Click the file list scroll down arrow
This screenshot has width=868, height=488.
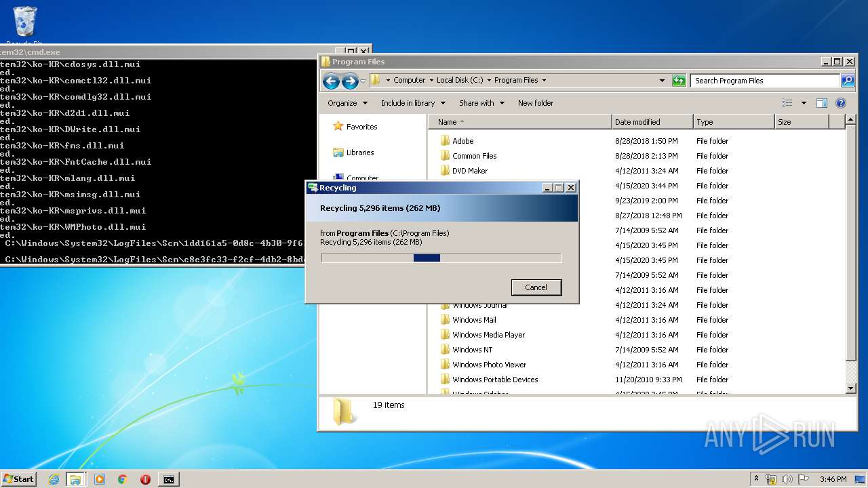pyautogui.click(x=852, y=388)
